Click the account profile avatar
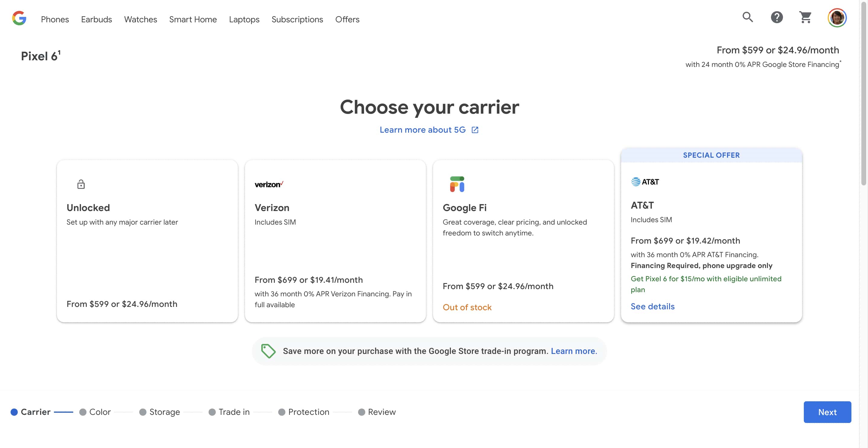868x448 pixels. 837,17
